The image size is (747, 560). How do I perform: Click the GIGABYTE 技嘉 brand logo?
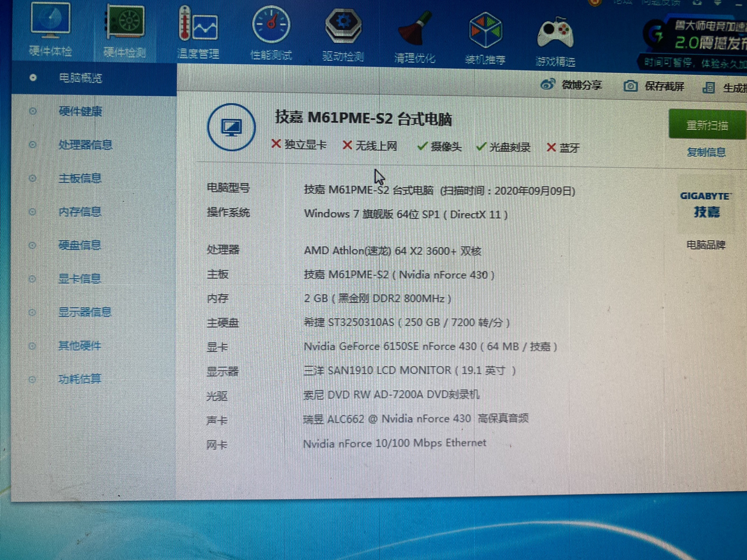(x=705, y=204)
